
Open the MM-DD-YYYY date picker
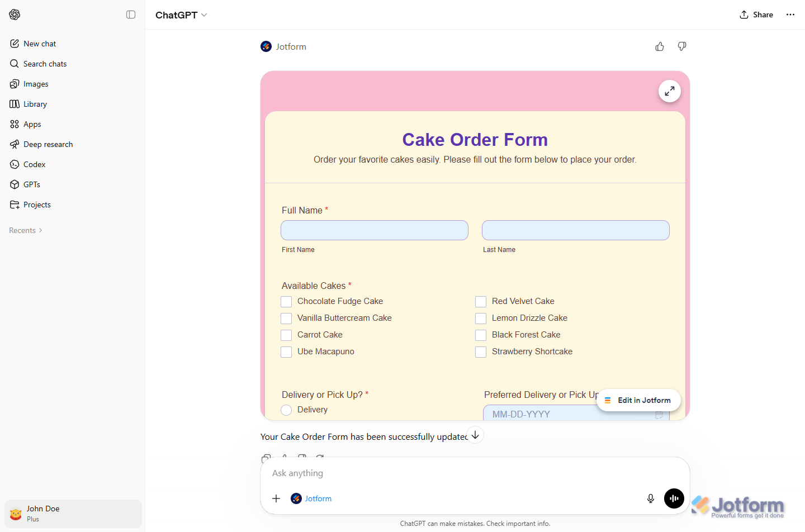tap(660, 414)
